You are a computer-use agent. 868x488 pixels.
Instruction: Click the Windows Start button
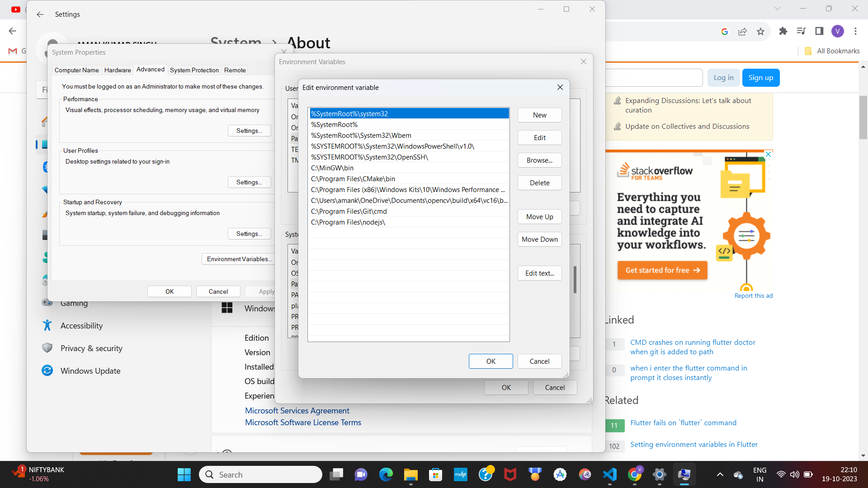184,474
